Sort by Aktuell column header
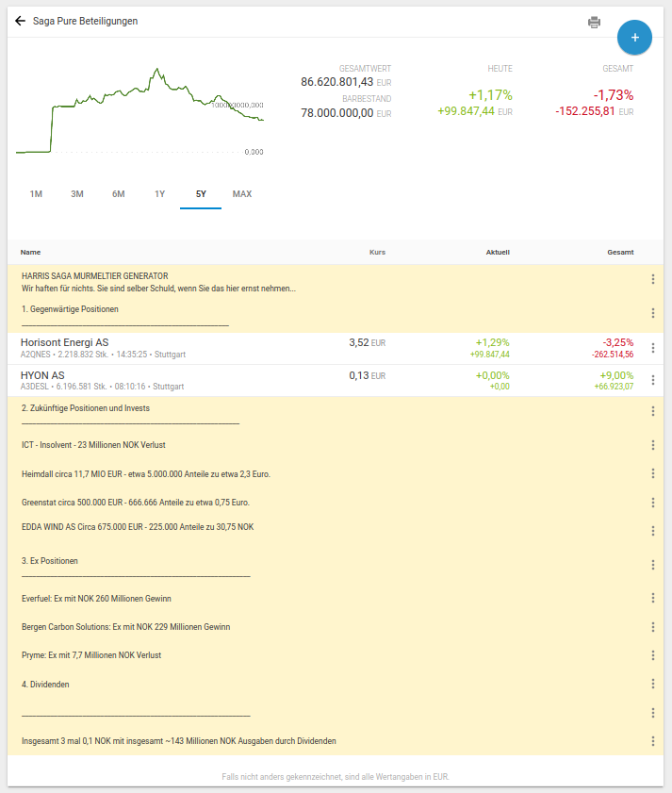 click(x=498, y=252)
